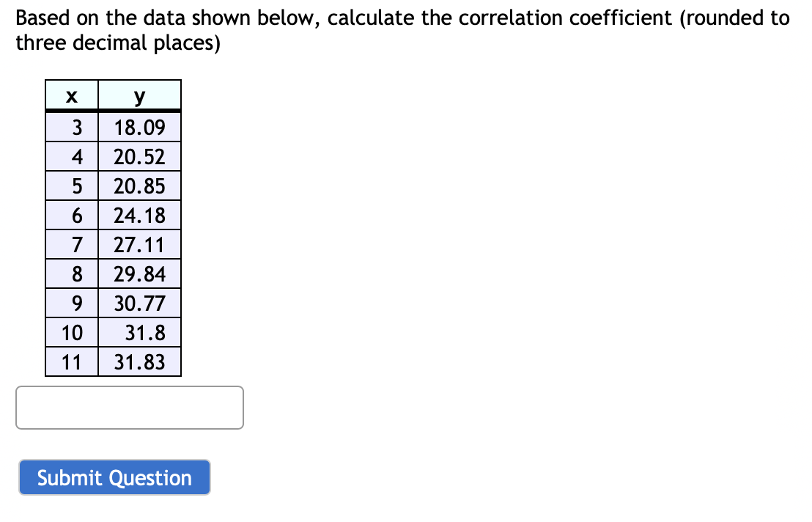812x522 pixels.
Task: Click the cell containing 20.52
Action: click(139, 155)
